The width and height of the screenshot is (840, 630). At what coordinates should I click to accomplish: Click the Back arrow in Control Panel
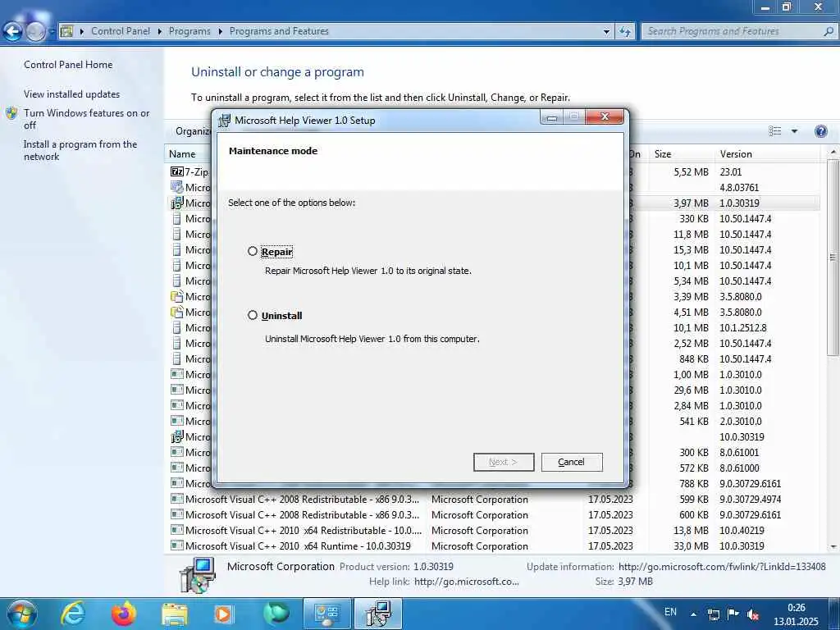13,32
